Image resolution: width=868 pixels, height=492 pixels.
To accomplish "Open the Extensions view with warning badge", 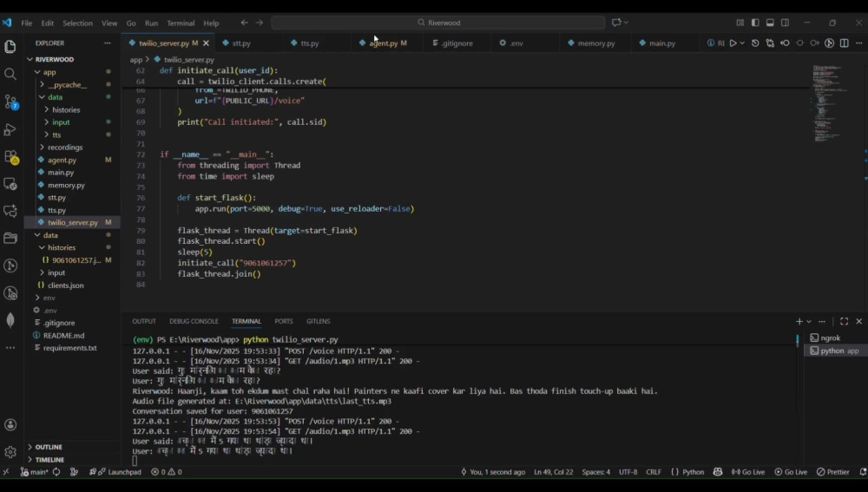I will (10, 157).
